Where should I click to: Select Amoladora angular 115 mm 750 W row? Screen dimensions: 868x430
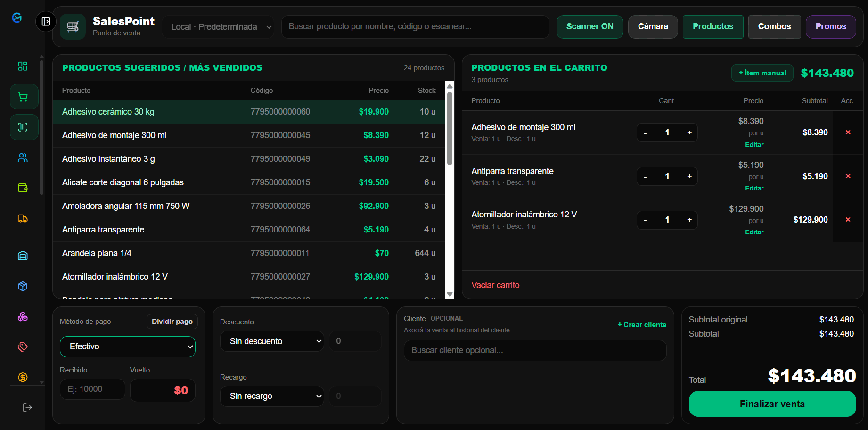[x=249, y=206]
